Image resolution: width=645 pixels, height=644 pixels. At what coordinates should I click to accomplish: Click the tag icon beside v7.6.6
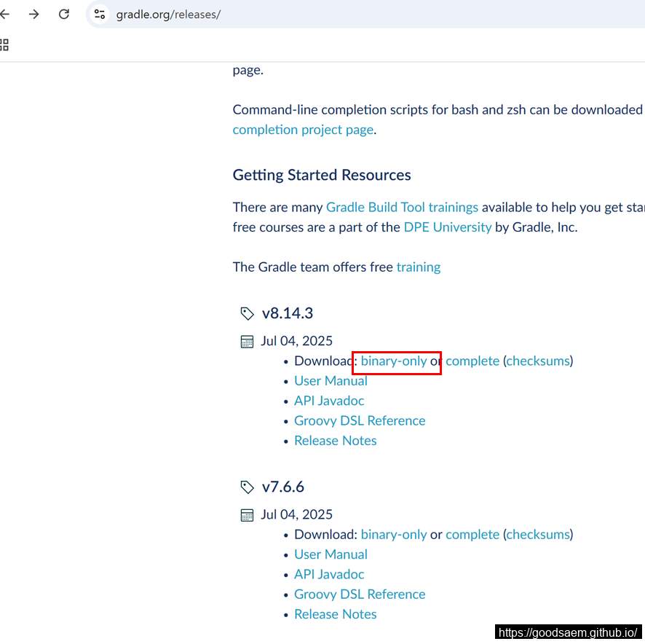coord(247,487)
